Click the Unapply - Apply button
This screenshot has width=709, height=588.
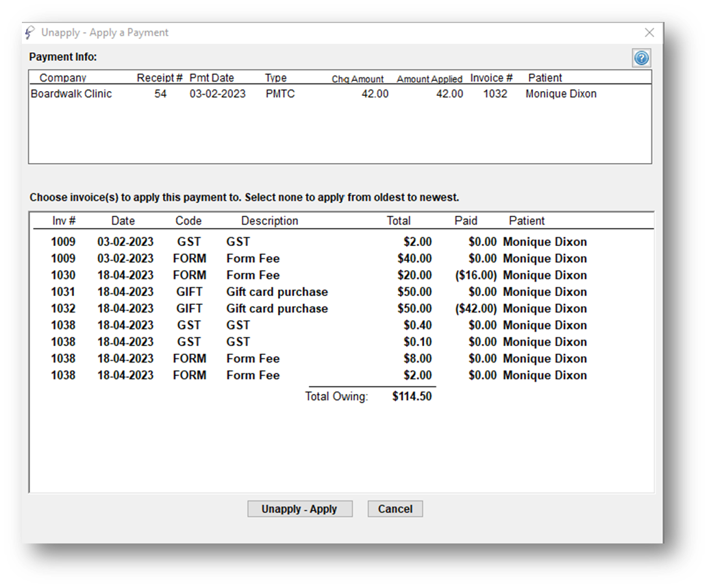pyautogui.click(x=300, y=509)
